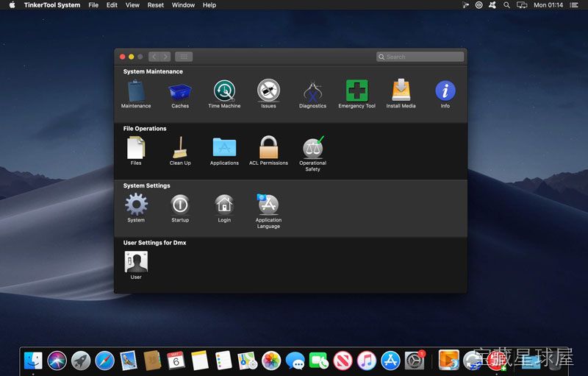Open App Store from the Dock
The height and width of the screenshot is (376, 588).
tap(390, 361)
